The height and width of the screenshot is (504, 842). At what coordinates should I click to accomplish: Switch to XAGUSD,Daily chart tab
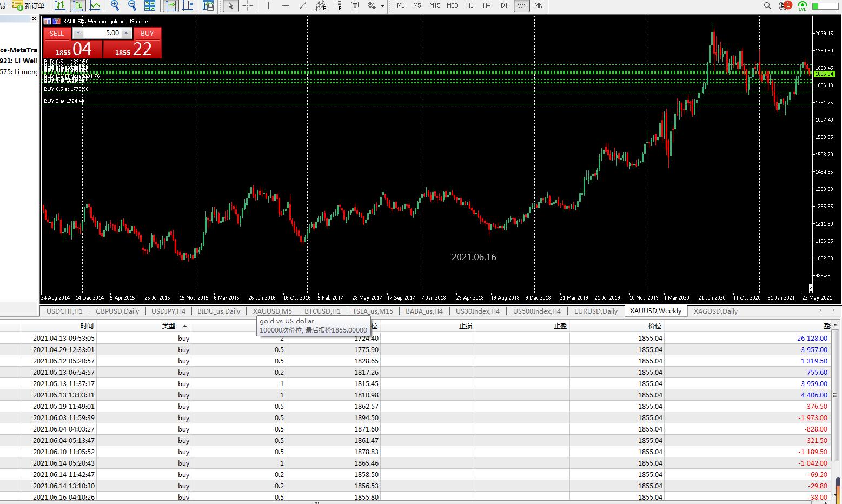715,311
